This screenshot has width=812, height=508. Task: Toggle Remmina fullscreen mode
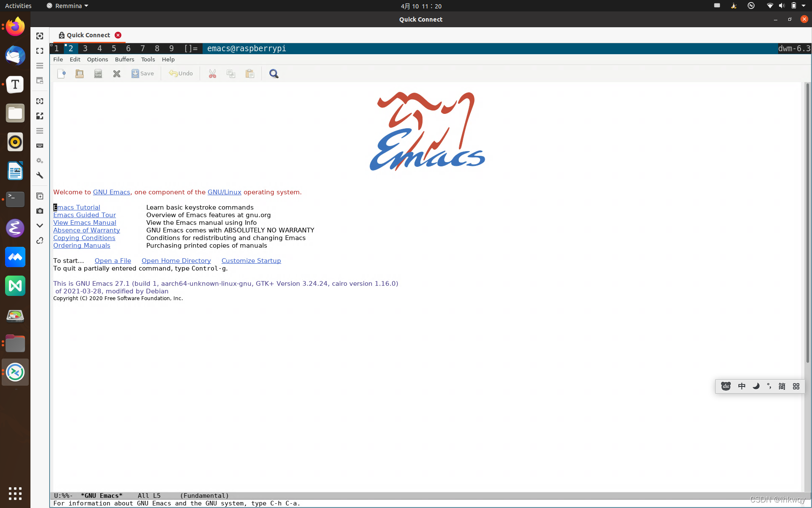(x=40, y=51)
